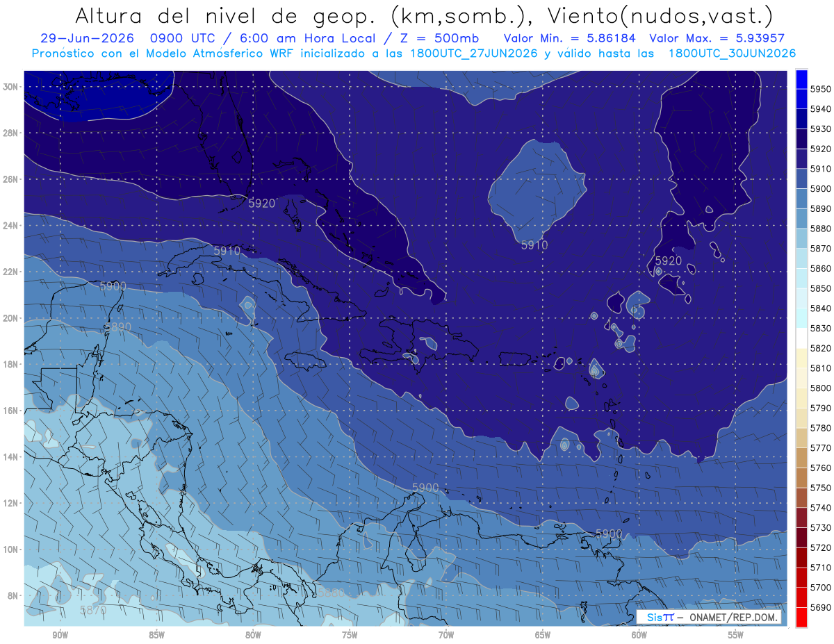This screenshot has height=644, width=834.
Task: Click the legend band between 5860 and 5870
Action: click(801, 258)
